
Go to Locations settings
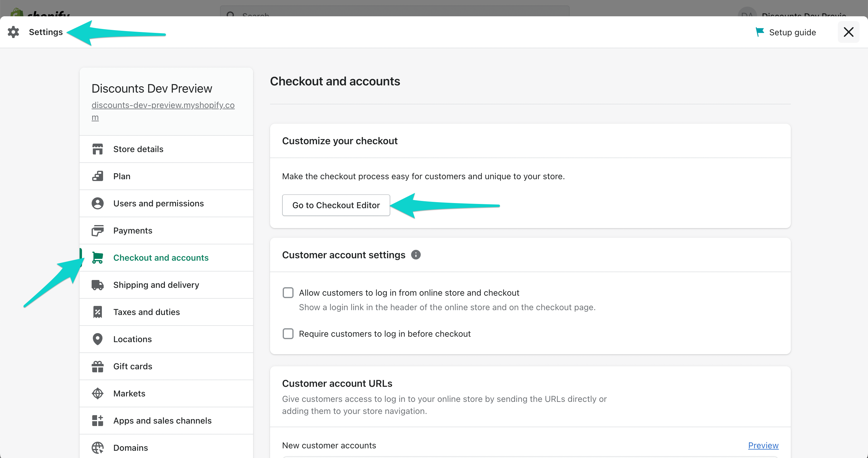point(166,339)
